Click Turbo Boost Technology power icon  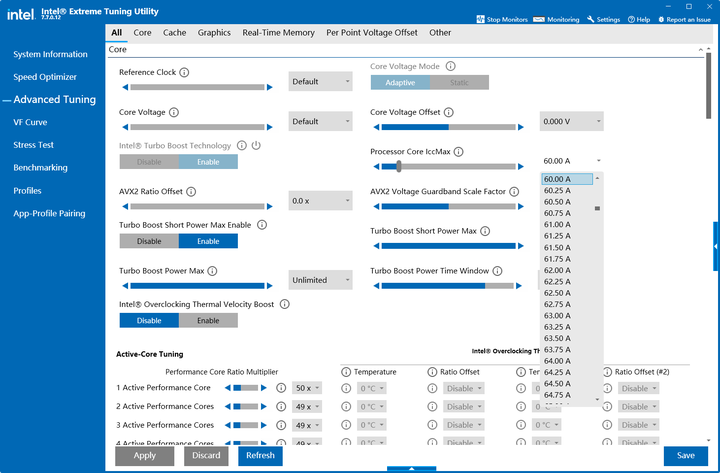click(256, 146)
